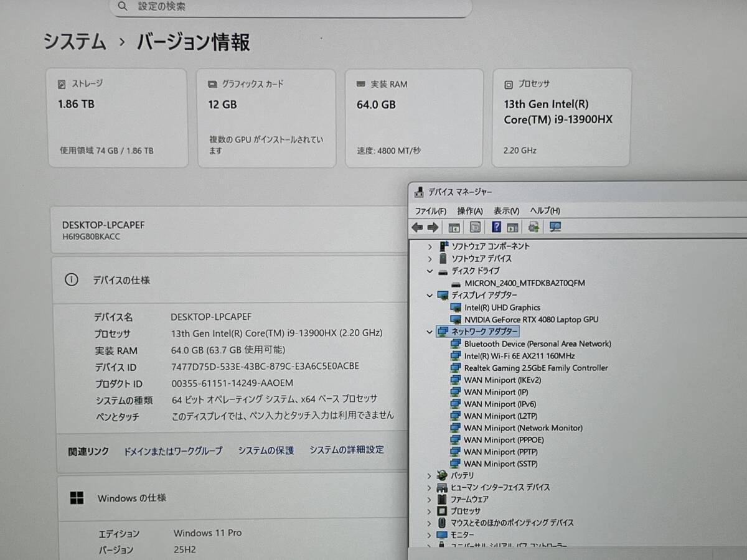Click the デバイスの仕様 section header
Viewport: 747px width, 560px height.
point(230,280)
